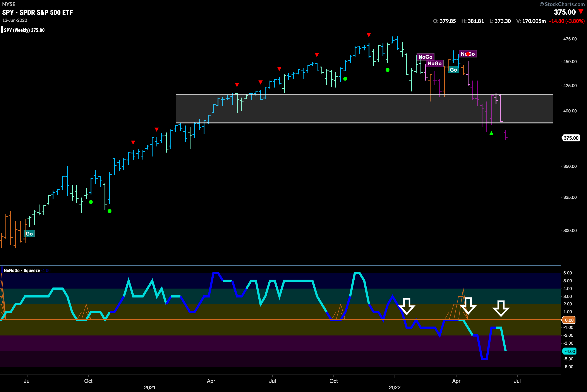Click the volume value 170.005m

(534, 21)
